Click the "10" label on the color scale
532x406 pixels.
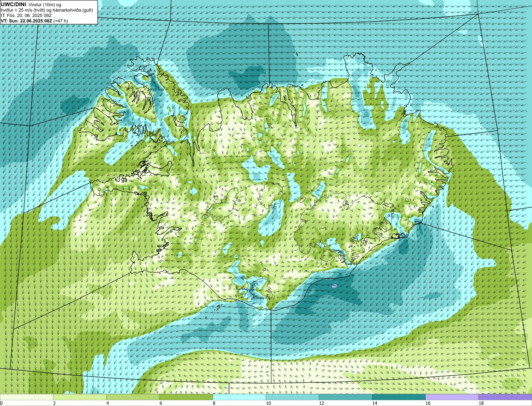268,403
